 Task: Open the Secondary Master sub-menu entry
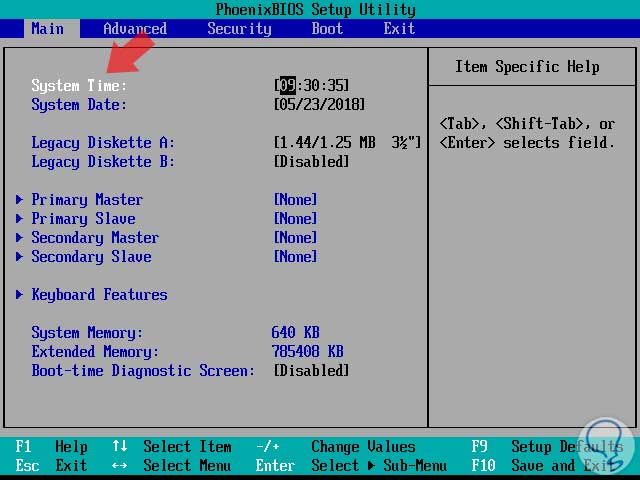tap(95, 238)
